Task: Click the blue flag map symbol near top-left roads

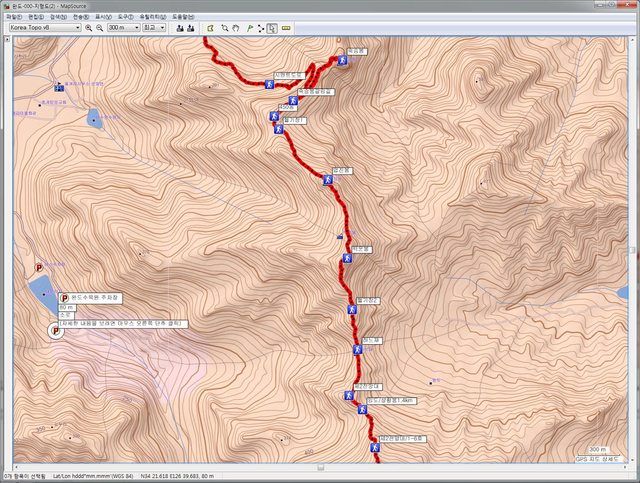Action: pyautogui.click(x=59, y=87)
